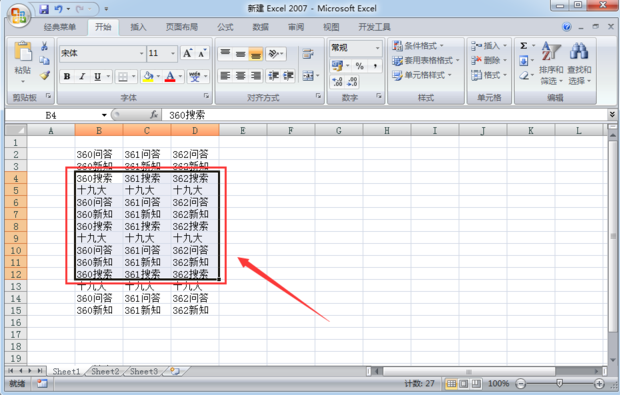Switch to page layout view in status bar
The image size is (620, 395).
click(x=464, y=384)
